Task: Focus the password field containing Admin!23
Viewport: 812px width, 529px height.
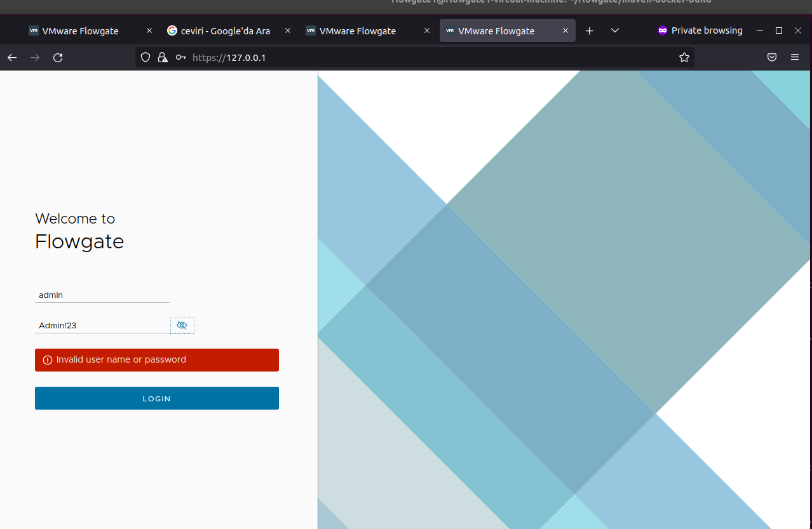Action: pyautogui.click(x=102, y=325)
